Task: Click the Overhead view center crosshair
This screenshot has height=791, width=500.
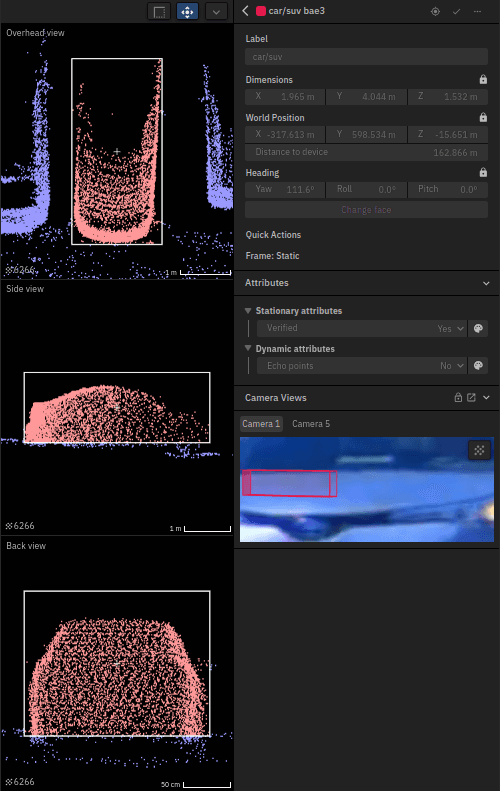Action: 117,151
